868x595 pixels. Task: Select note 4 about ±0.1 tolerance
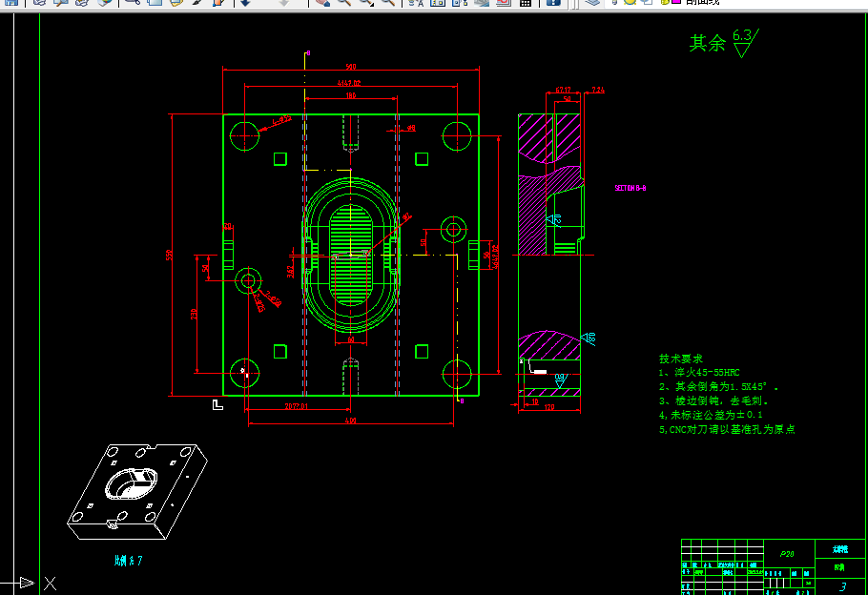pyautogui.click(x=711, y=415)
